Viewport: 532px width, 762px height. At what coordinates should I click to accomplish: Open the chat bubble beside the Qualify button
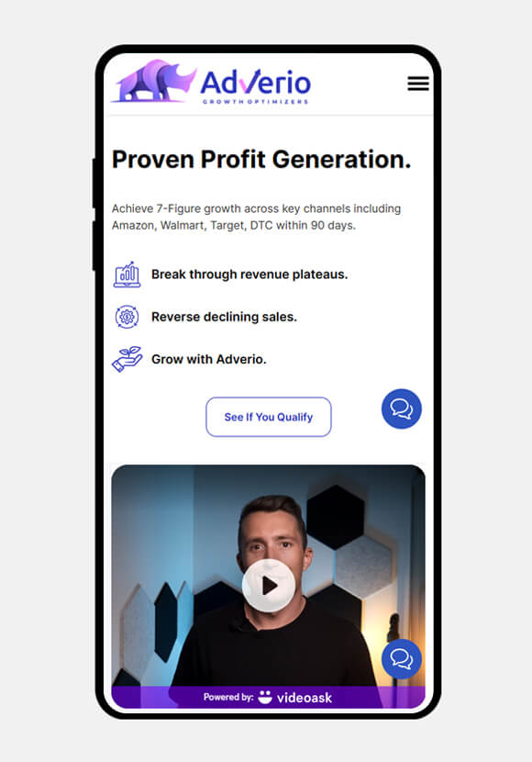point(402,409)
